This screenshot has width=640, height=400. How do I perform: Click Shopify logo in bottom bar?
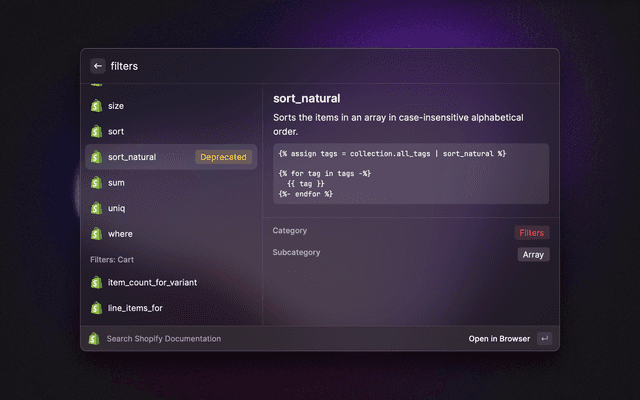pos(94,339)
